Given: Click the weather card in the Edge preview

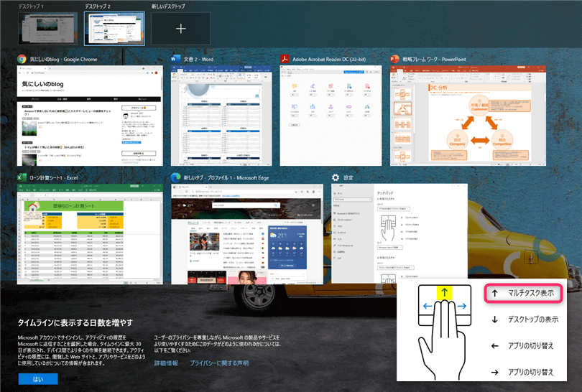Looking at the screenshot, I should (287, 248).
